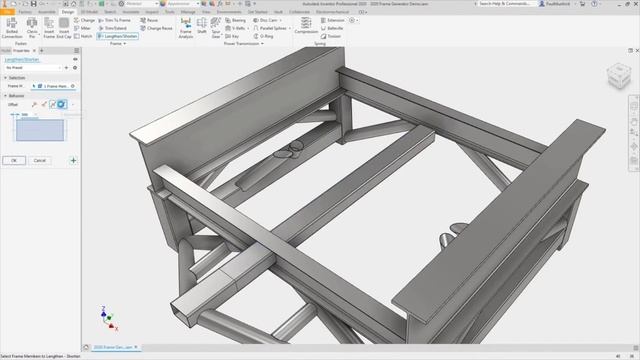Switch to the Assemble ribbon tab
This screenshot has height=360, width=640.
[x=47, y=12]
